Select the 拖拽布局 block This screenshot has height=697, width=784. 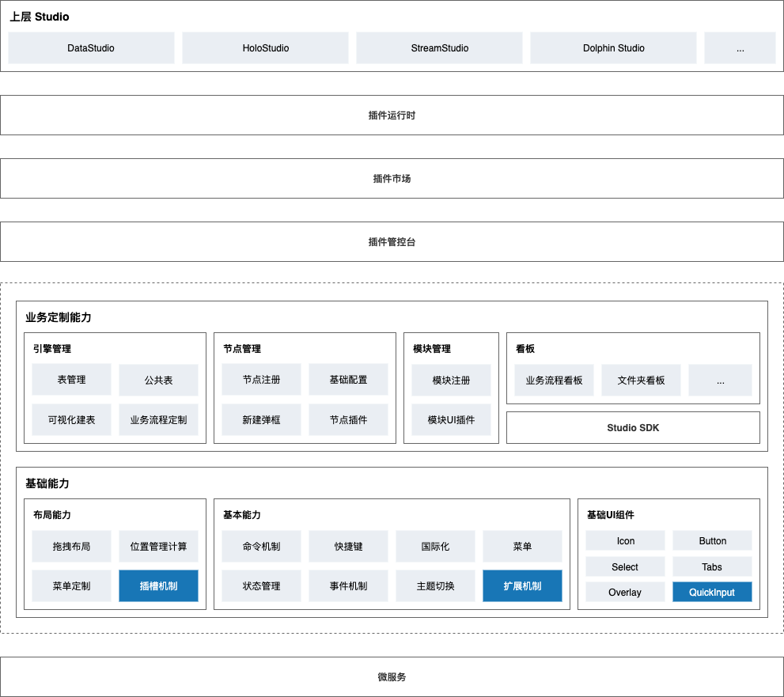point(71,546)
